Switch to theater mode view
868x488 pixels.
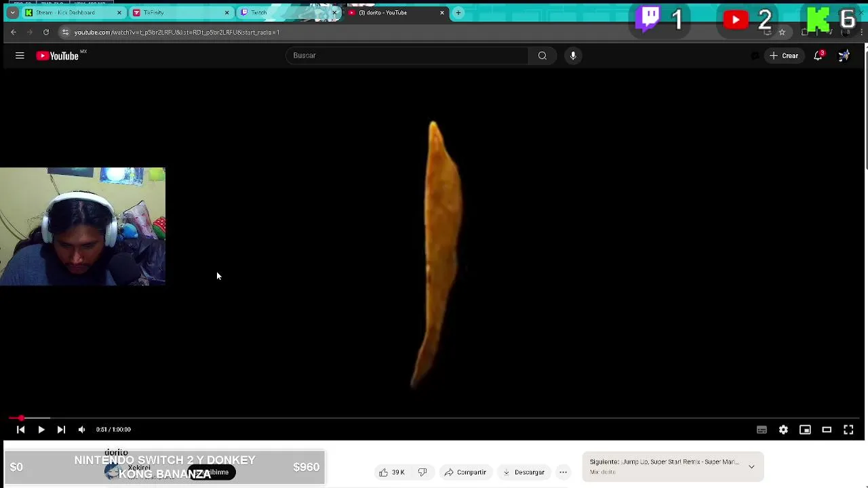827,430
